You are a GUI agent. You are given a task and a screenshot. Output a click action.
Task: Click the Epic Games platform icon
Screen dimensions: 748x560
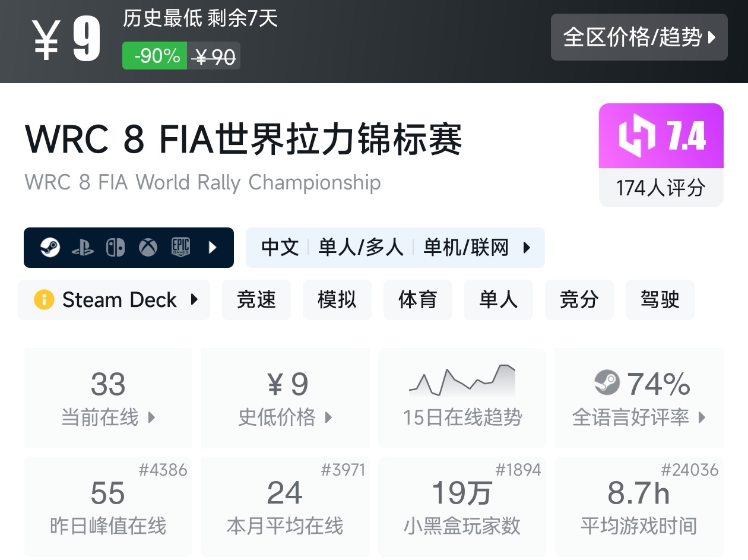click(x=180, y=247)
